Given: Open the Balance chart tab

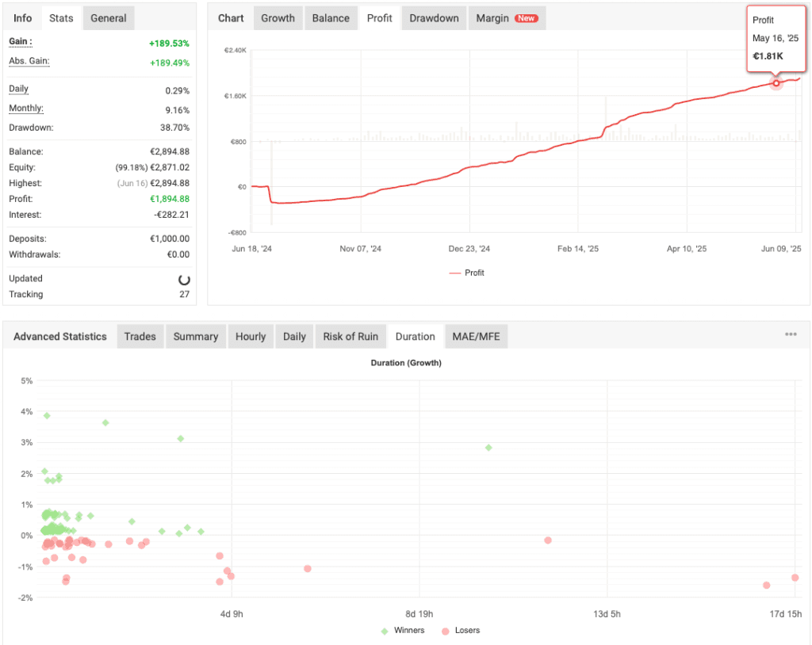Looking at the screenshot, I should click(331, 17).
